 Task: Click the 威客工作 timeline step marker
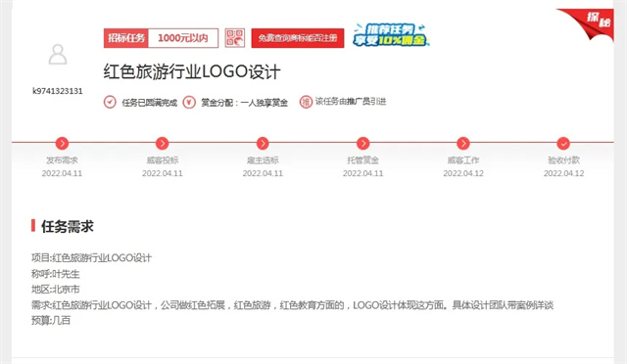pos(463,143)
